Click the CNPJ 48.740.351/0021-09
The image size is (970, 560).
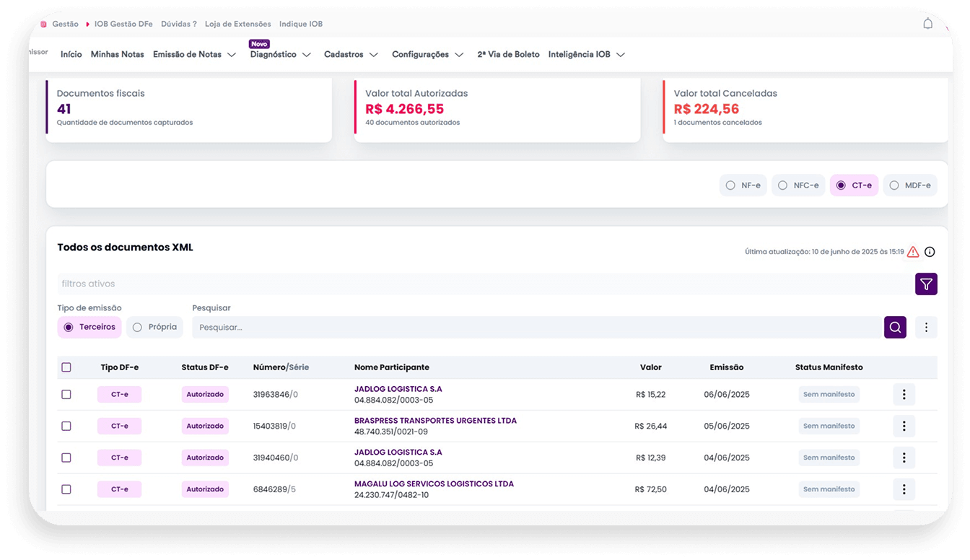[391, 432]
